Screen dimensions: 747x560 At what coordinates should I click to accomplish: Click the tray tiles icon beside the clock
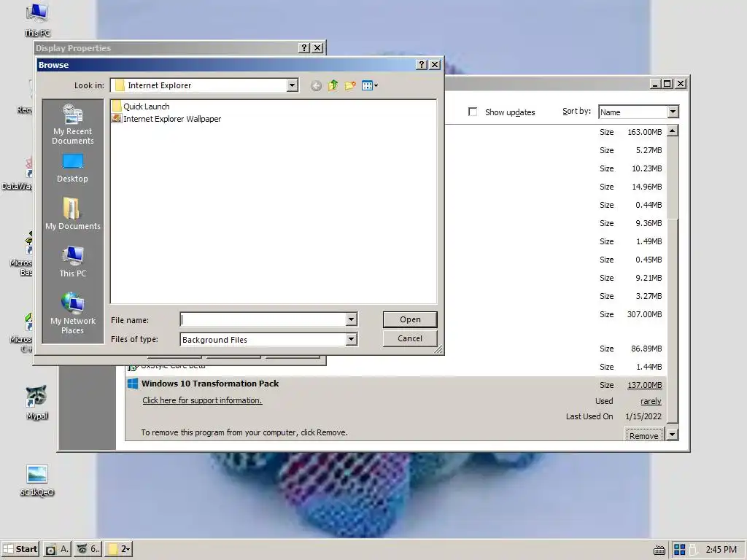click(x=679, y=550)
